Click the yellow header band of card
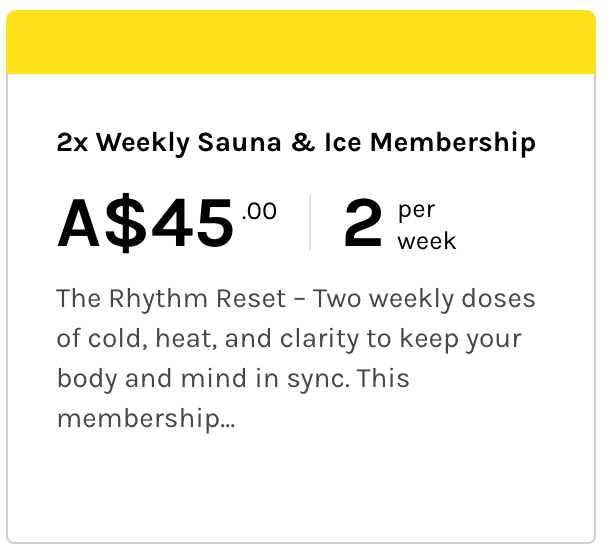This screenshot has height=552, width=608. (x=303, y=42)
